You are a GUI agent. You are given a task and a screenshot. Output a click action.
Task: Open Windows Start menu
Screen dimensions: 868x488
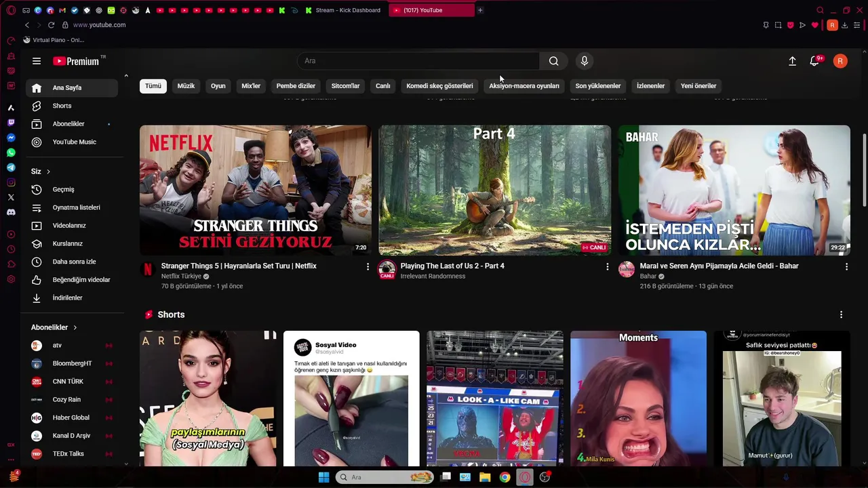pyautogui.click(x=323, y=477)
